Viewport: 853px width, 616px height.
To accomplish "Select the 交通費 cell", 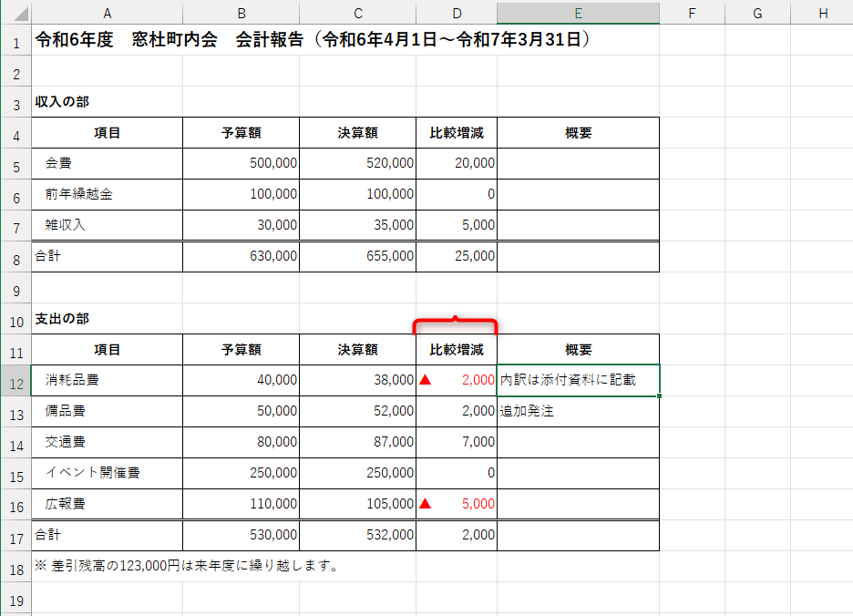I will (x=108, y=443).
